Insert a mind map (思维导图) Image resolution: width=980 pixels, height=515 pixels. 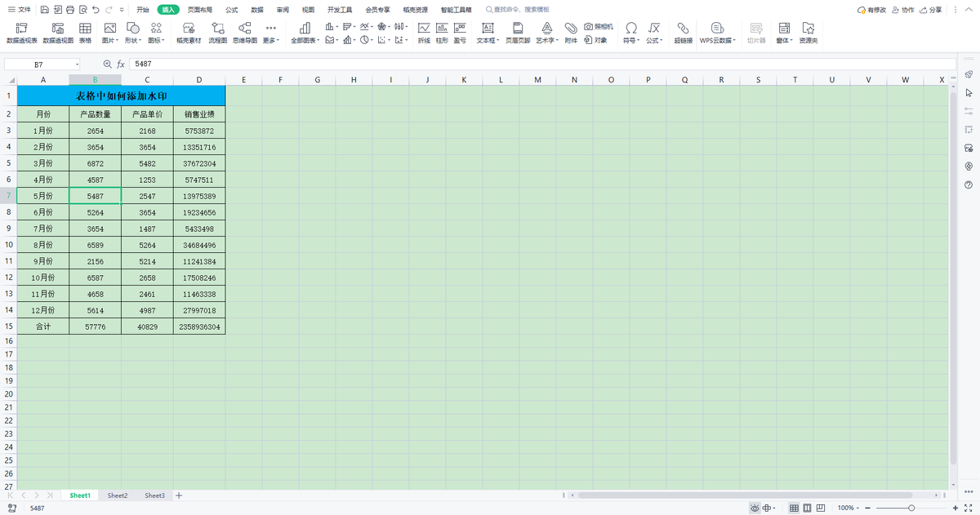pyautogui.click(x=245, y=33)
